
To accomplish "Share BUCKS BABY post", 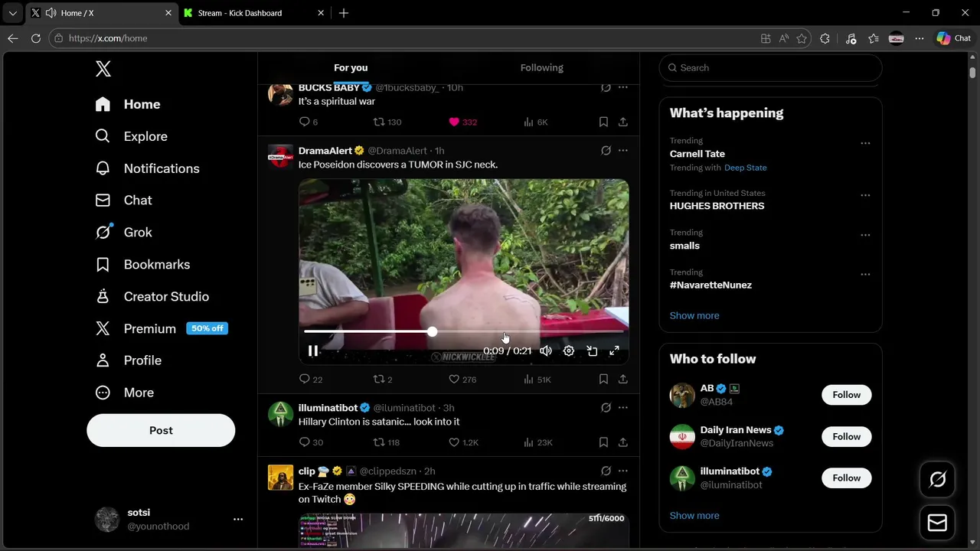I will tap(623, 122).
